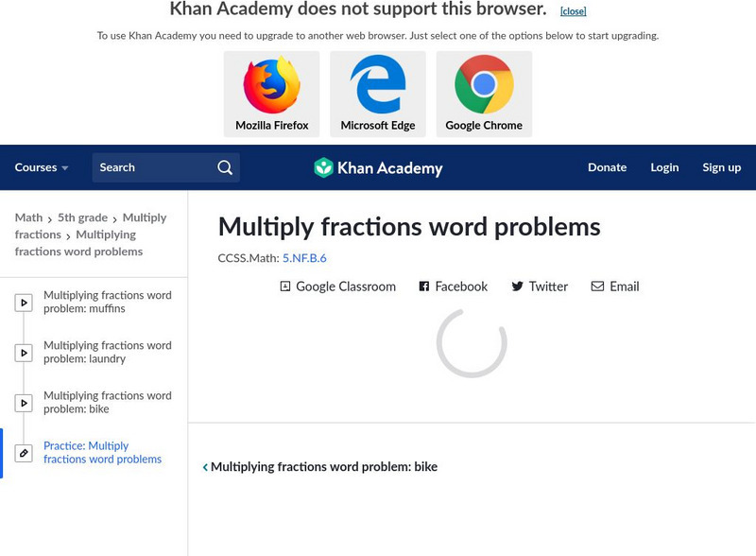Click the Khan Academy logo
This screenshot has width=756, height=556.
click(378, 168)
